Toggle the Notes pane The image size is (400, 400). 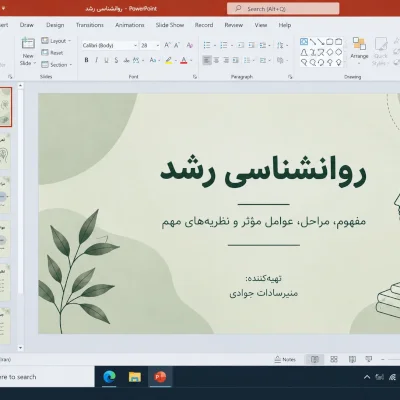pos(285,359)
